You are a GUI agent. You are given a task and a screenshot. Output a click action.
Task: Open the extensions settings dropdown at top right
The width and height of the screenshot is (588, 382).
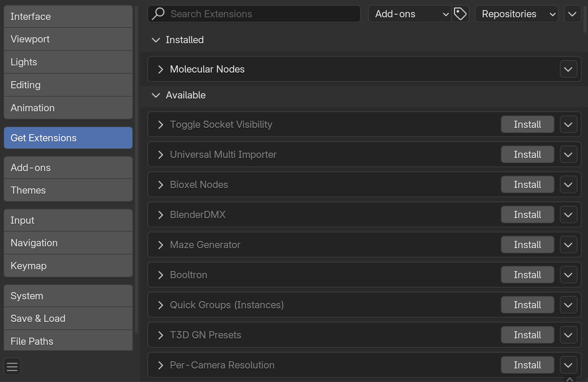click(x=572, y=14)
